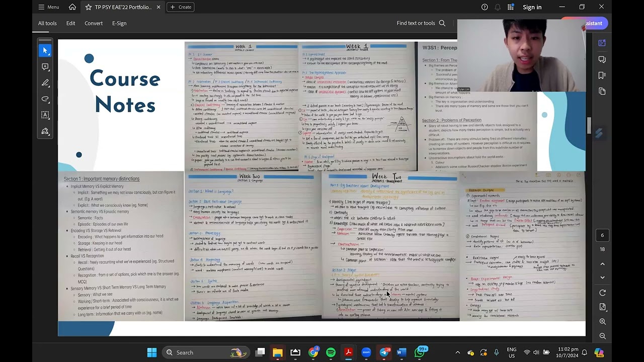Open the Page thumbnails panel icon
Viewport: 644px width, 362px height.
coord(602,91)
